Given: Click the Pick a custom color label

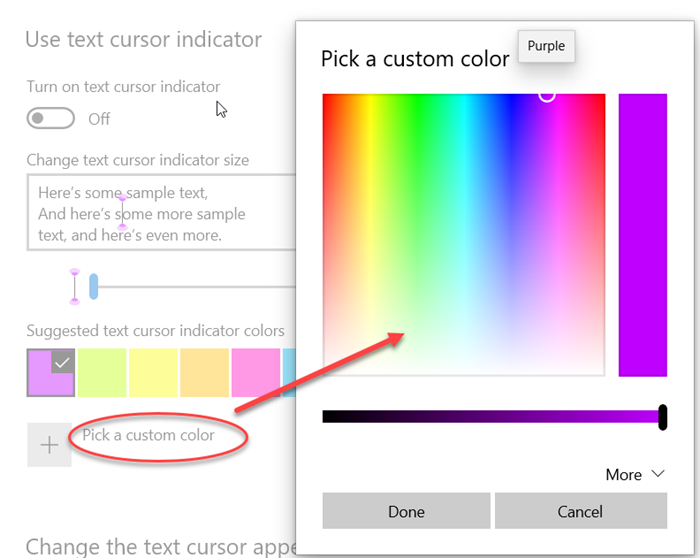Looking at the screenshot, I should (x=148, y=435).
